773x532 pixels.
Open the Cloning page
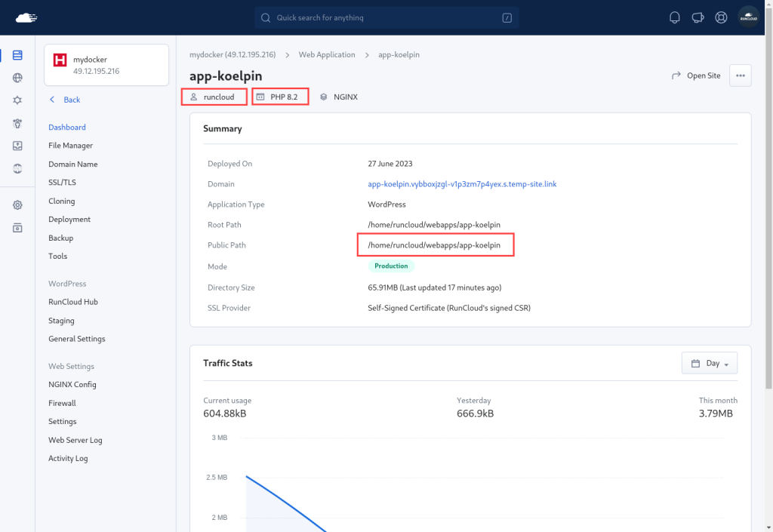click(x=62, y=201)
